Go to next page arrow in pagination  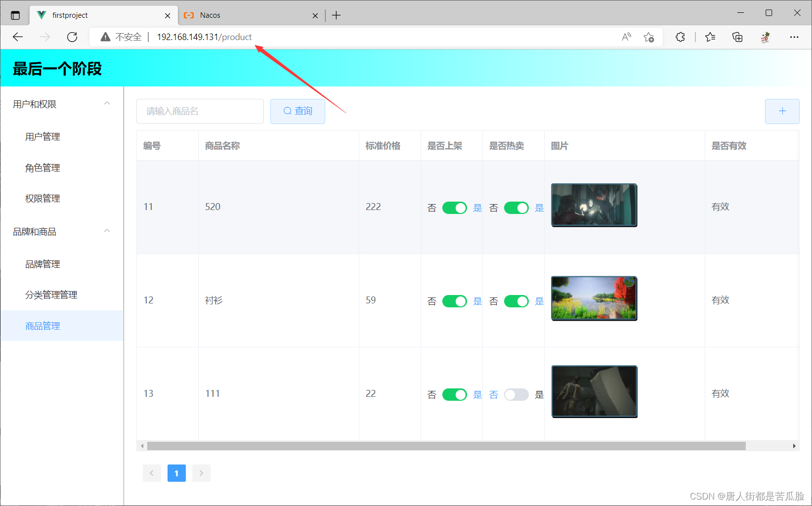coord(201,473)
